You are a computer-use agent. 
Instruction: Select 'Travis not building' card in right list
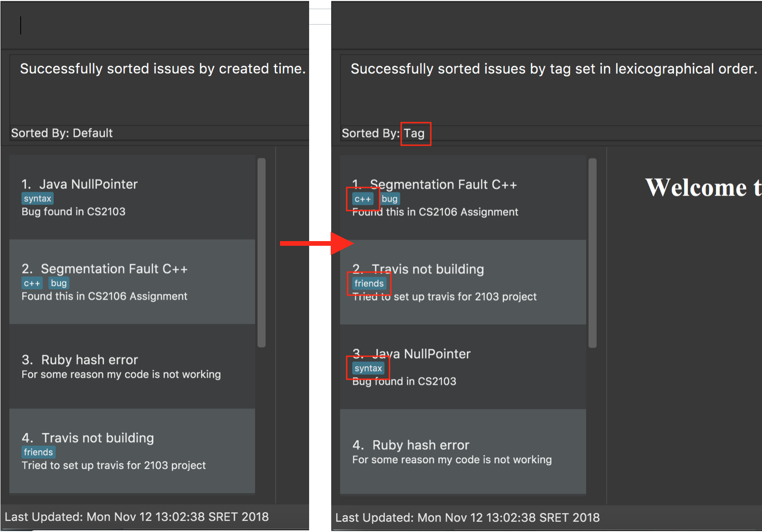(x=463, y=282)
